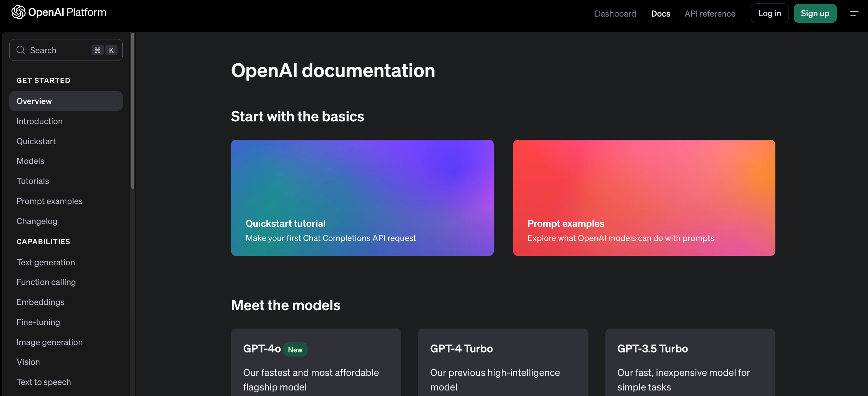
Task: Click the K shortcut key badge
Action: click(111, 50)
